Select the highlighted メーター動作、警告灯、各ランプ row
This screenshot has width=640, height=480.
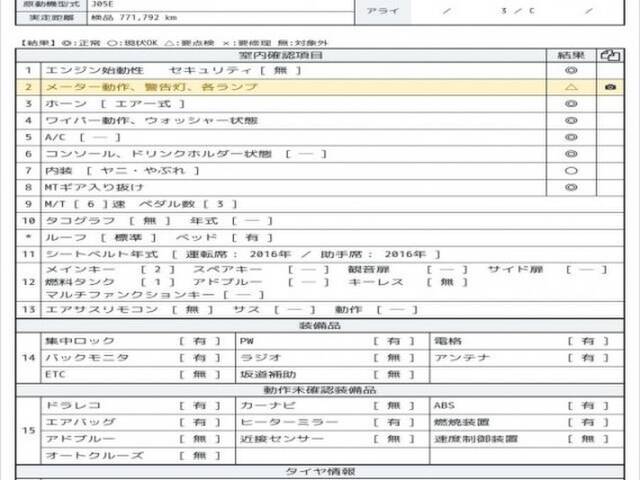click(320, 87)
